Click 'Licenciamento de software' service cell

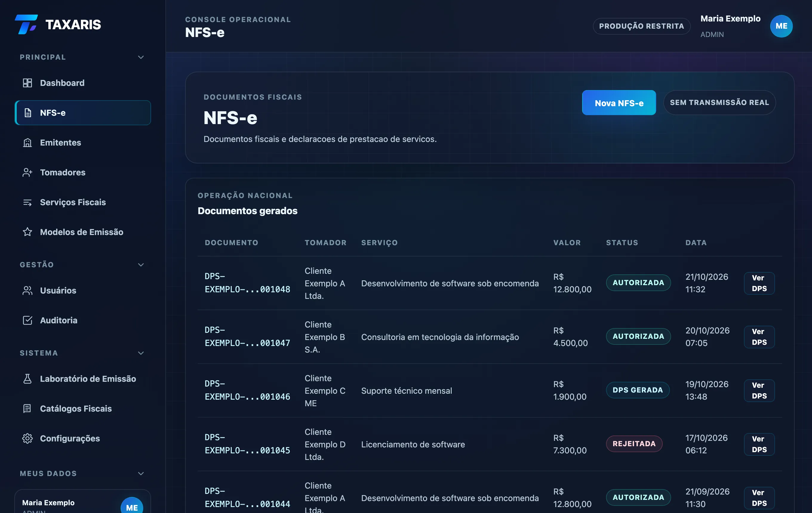(413, 444)
